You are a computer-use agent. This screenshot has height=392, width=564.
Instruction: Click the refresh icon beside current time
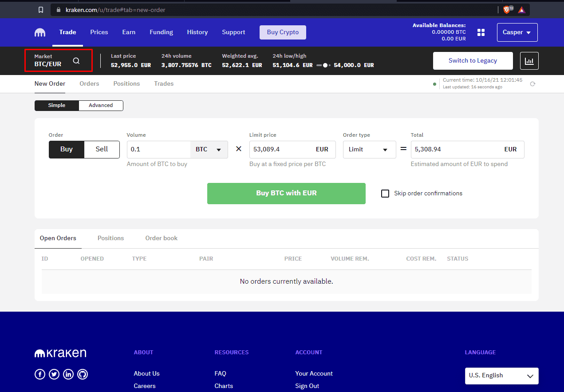[532, 83]
